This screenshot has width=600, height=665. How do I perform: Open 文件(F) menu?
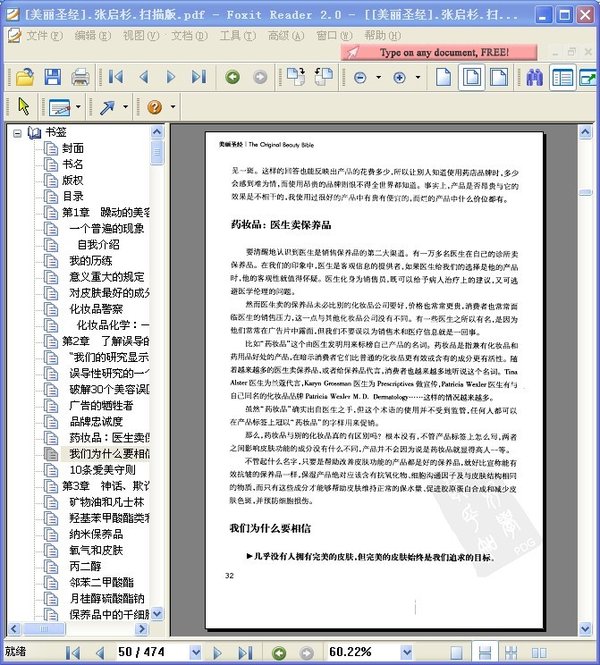44,36
